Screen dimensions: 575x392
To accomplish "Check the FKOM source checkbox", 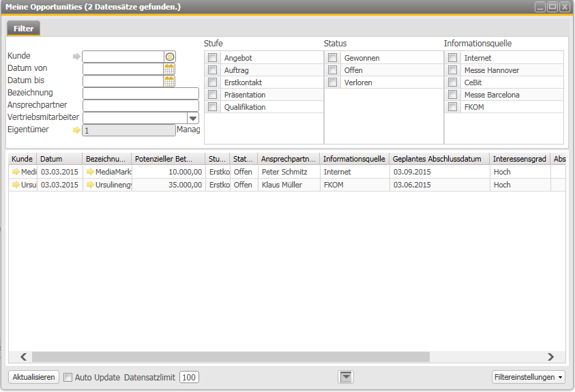I will (452, 107).
